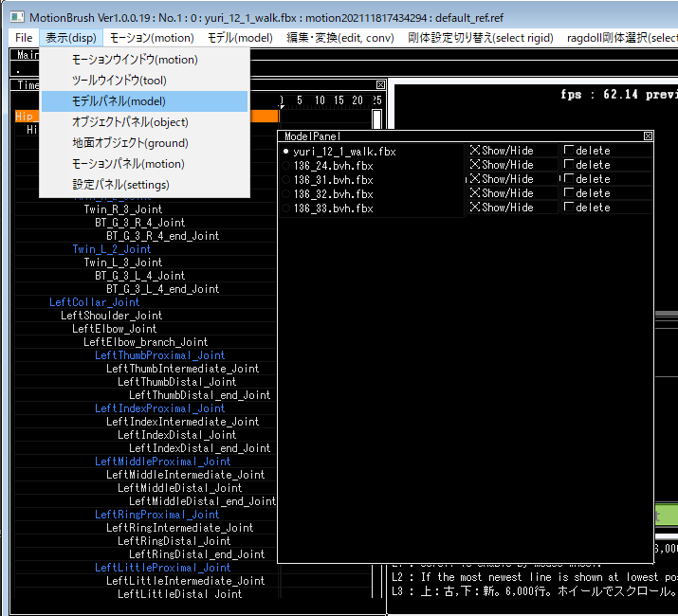Screen dimensions: 678x616
Task: Check the delete box for 136_32.bvh.fbx
Action: (x=569, y=193)
